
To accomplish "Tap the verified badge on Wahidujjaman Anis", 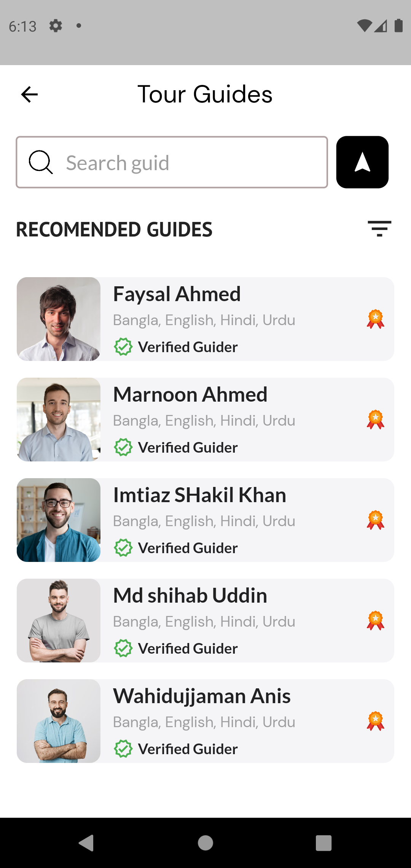I will tap(123, 749).
